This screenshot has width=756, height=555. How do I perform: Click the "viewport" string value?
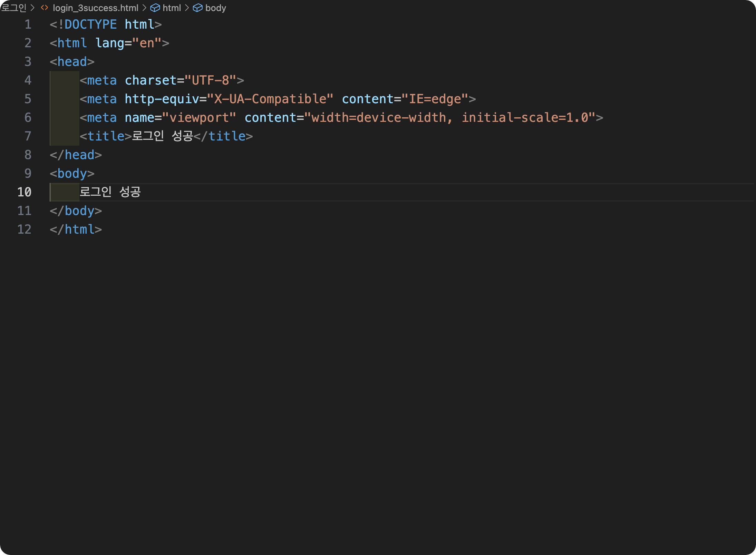point(199,118)
